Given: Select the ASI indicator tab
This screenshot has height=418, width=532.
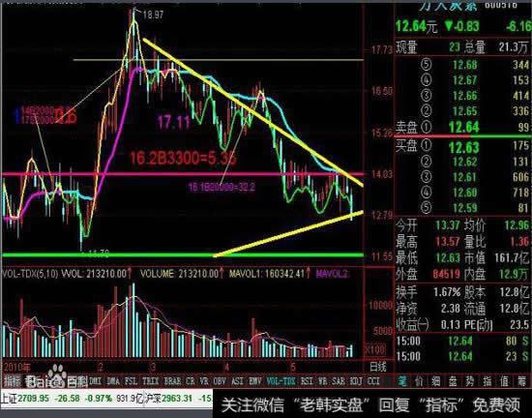Looking at the screenshot, I should (237, 381).
